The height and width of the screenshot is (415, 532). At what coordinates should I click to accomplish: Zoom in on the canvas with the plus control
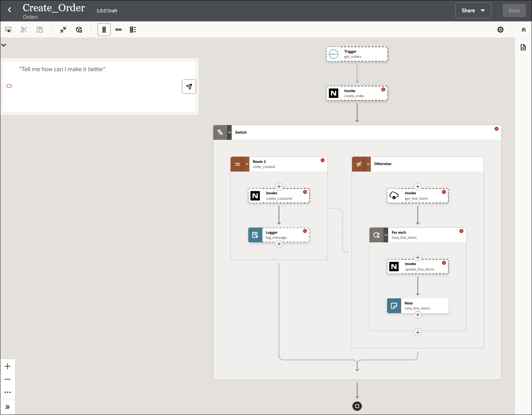coord(8,366)
